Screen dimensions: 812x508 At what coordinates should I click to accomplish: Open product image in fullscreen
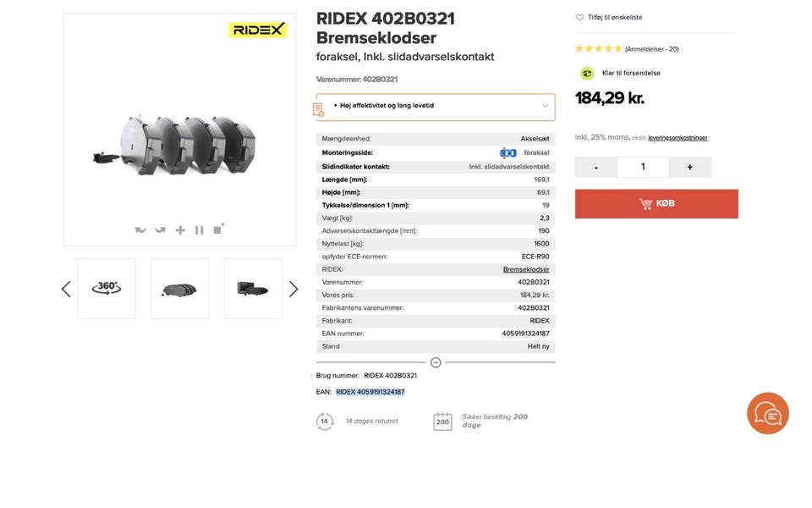click(218, 229)
